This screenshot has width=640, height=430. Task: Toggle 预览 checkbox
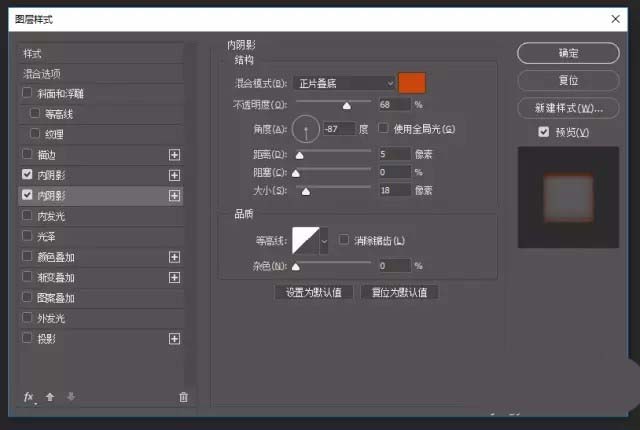tap(543, 132)
